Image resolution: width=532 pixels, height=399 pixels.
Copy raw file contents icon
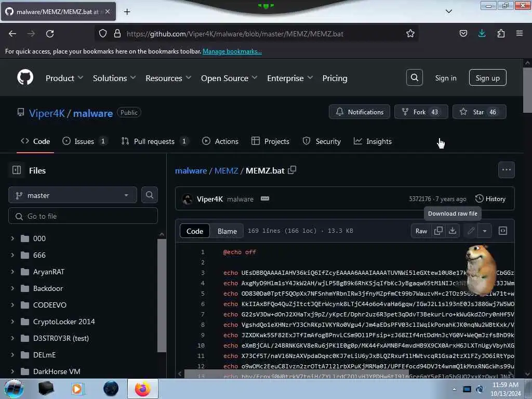coord(438,231)
